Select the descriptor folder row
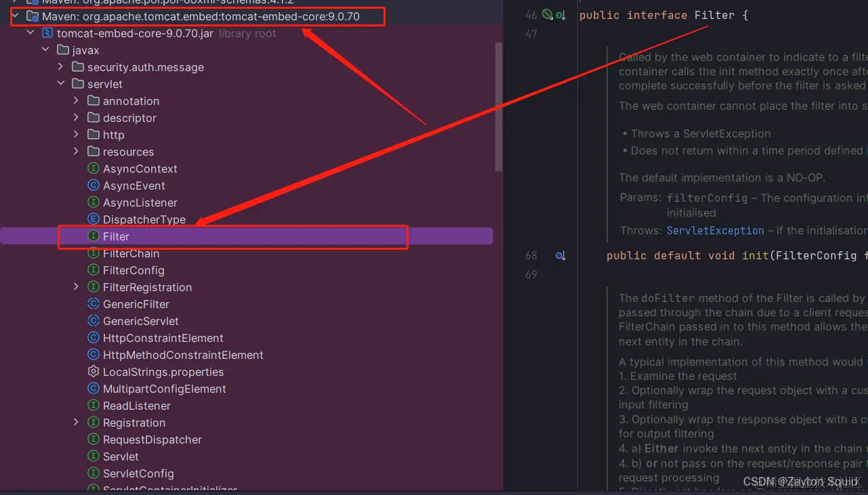The width and height of the screenshot is (868, 495). tap(247, 118)
